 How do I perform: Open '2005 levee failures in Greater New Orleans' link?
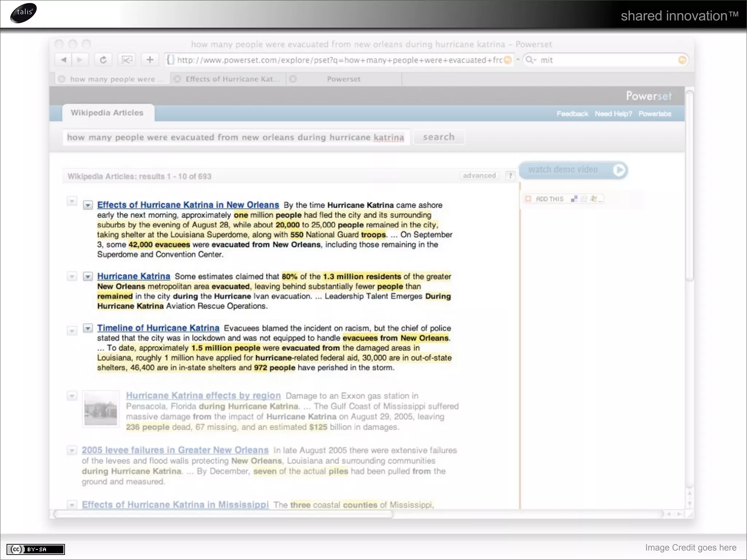[x=175, y=450]
